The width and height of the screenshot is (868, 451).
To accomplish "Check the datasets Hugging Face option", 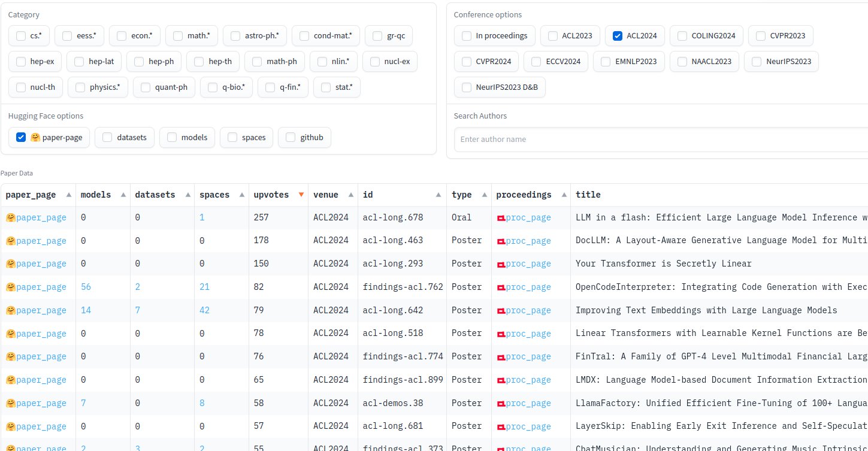I will coord(107,137).
